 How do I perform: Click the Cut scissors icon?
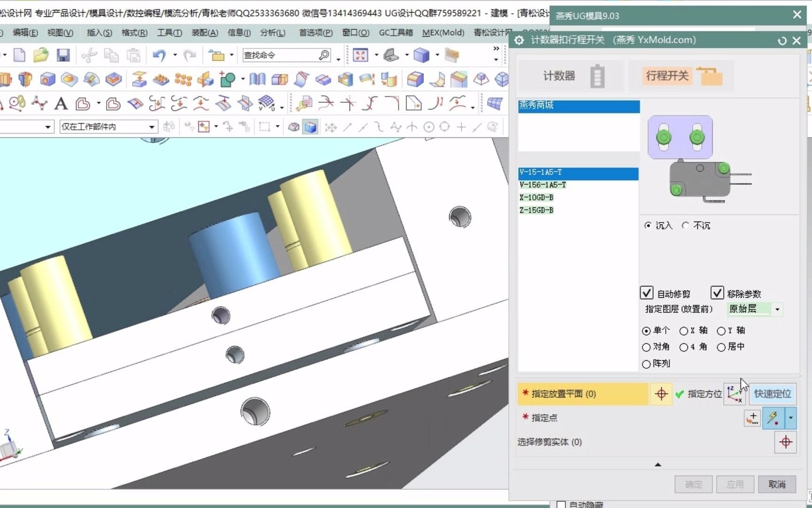coord(89,56)
